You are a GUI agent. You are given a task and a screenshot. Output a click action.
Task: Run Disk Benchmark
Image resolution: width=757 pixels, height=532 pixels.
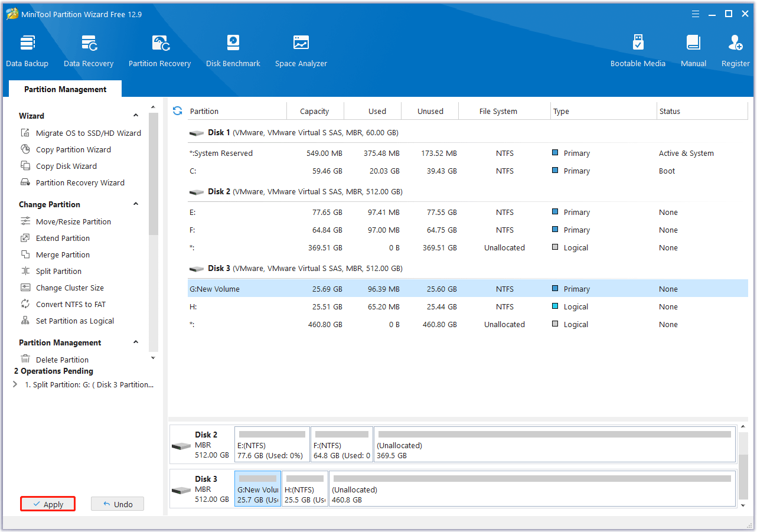point(233,51)
